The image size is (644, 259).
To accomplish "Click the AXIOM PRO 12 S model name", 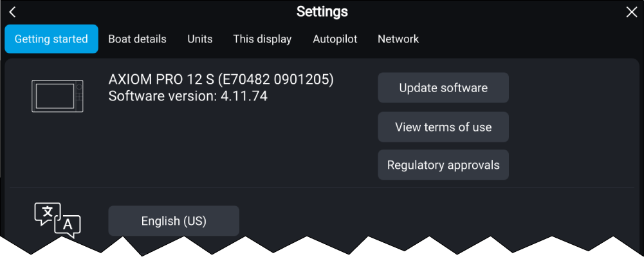I will pos(161,80).
